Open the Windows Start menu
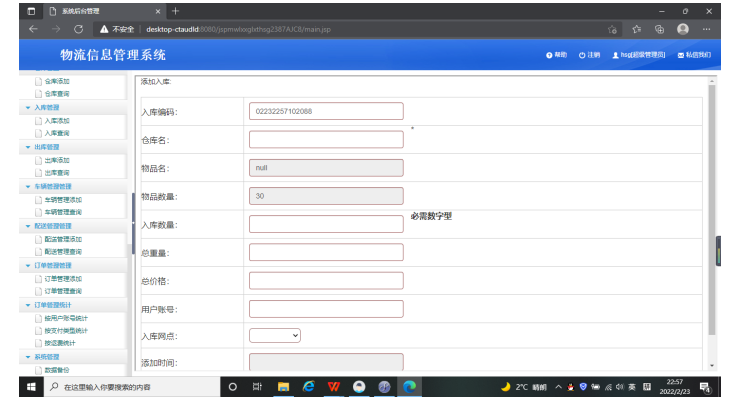 tap(31, 387)
